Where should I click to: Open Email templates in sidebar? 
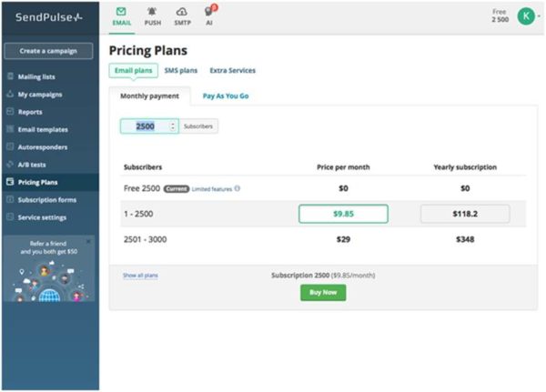pyautogui.click(x=43, y=129)
